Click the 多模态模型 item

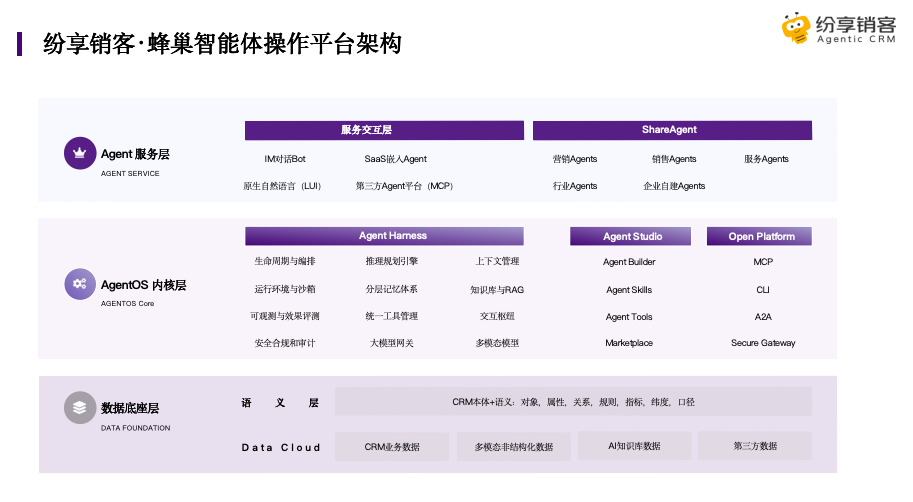(497, 343)
